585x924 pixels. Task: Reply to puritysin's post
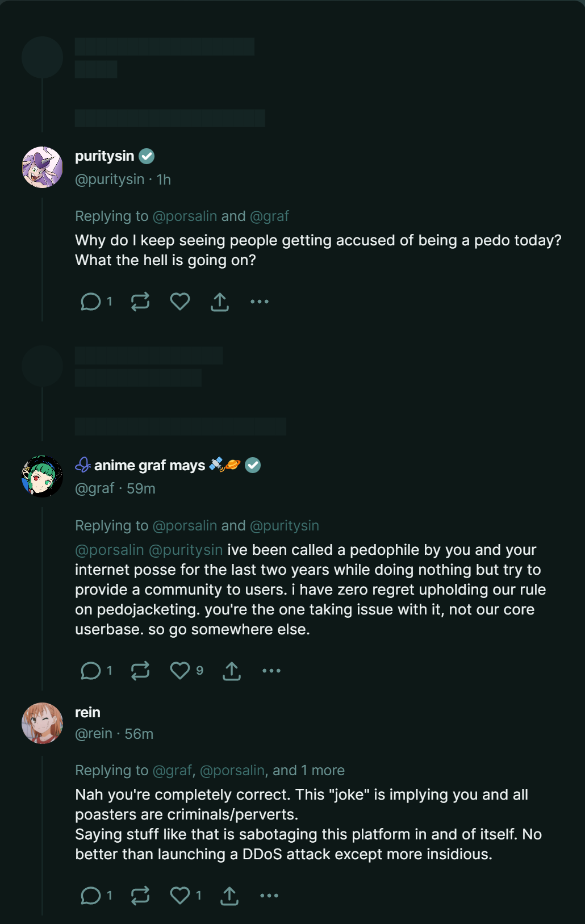click(x=91, y=302)
